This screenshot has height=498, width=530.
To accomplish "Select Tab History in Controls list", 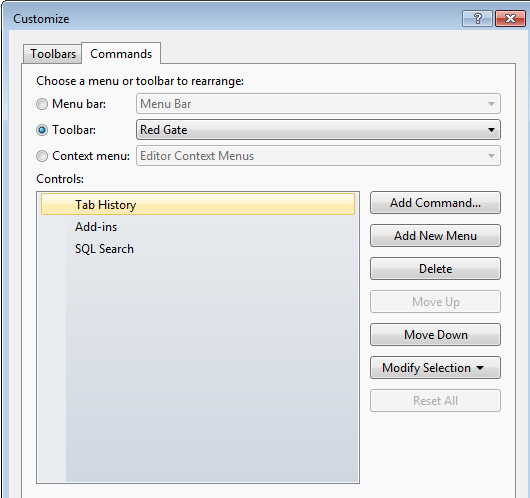I will tap(198, 205).
